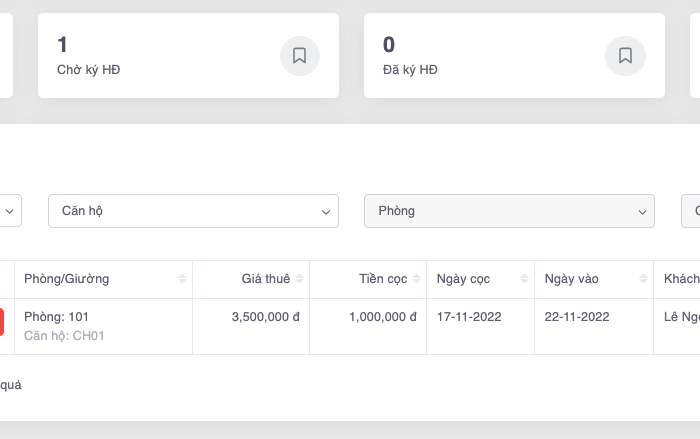Image resolution: width=700 pixels, height=439 pixels.
Task: Click the Căn hộ: CH01 label
Action: point(64,336)
